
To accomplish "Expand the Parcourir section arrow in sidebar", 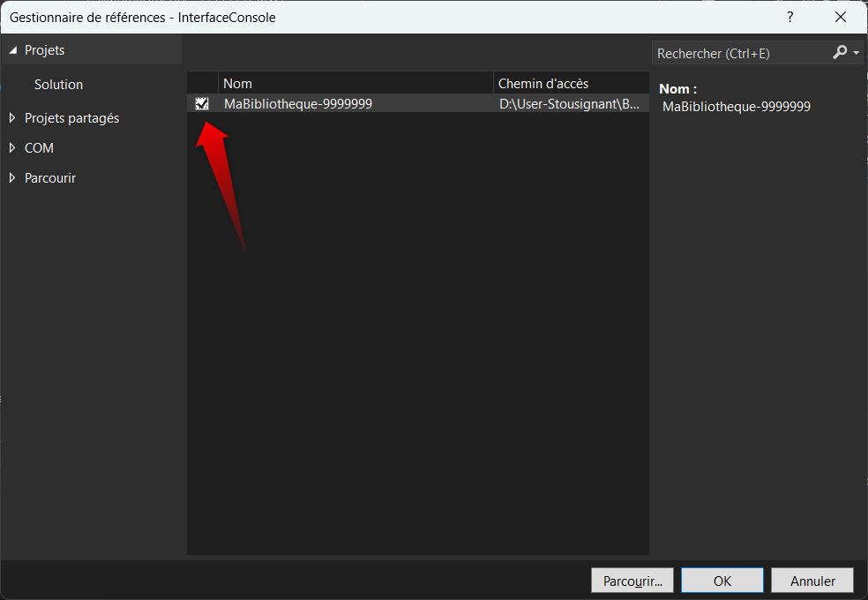I will point(12,178).
